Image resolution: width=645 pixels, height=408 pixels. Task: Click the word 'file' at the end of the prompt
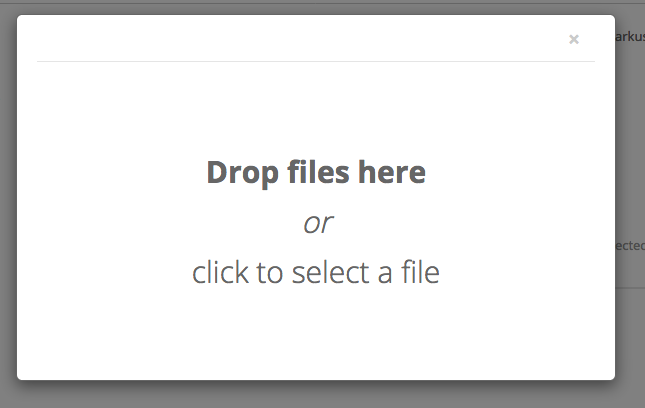(420, 271)
